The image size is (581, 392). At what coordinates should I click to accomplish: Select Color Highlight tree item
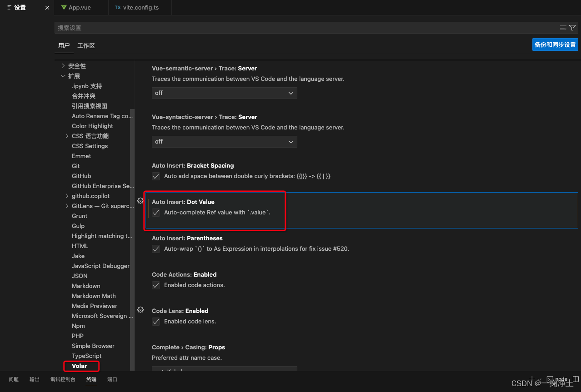(x=92, y=126)
